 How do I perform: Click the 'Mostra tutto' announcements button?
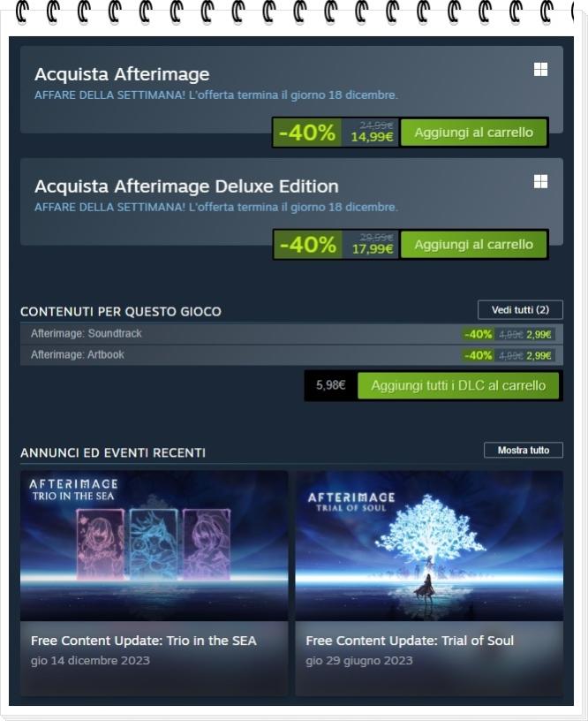click(524, 450)
